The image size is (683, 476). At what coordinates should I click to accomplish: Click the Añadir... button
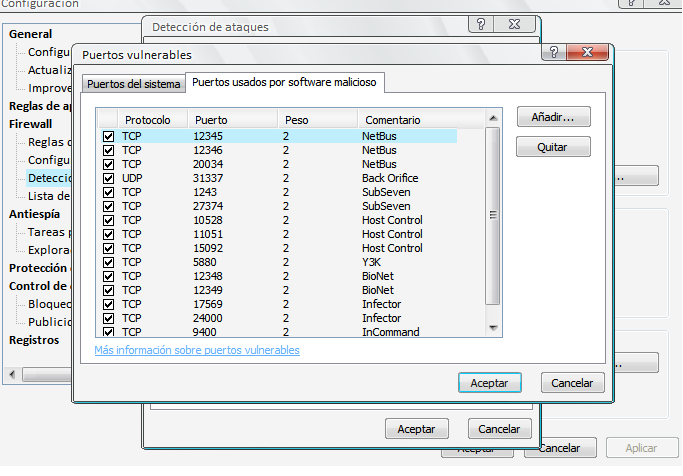coord(553,117)
